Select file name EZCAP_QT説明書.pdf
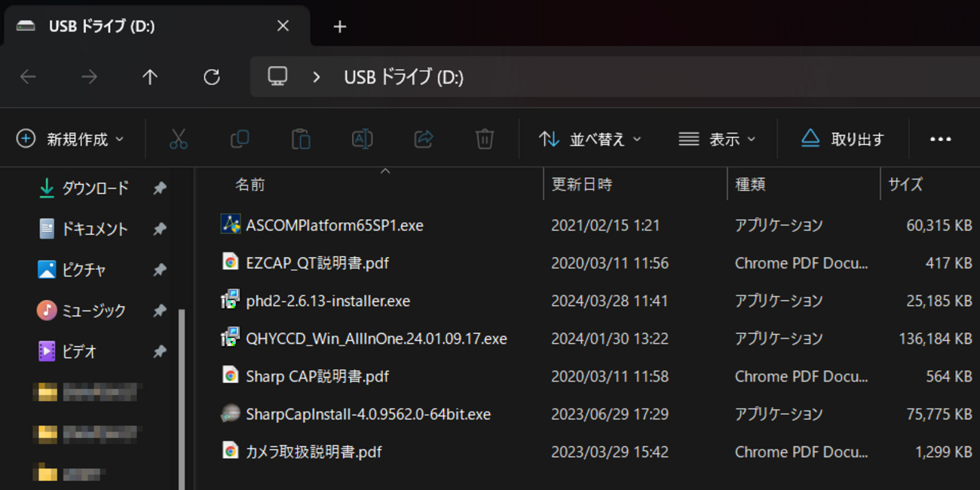This screenshot has height=490, width=980. (317, 263)
